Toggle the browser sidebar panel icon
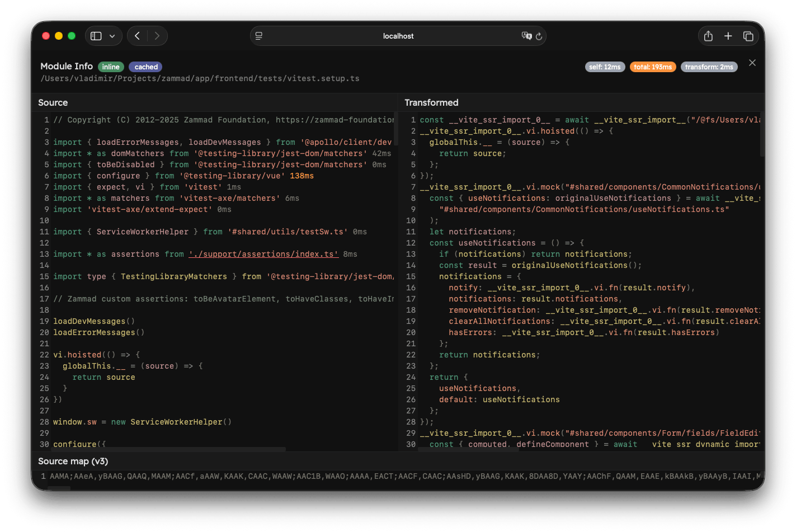Image resolution: width=796 pixels, height=532 pixels. click(x=96, y=35)
